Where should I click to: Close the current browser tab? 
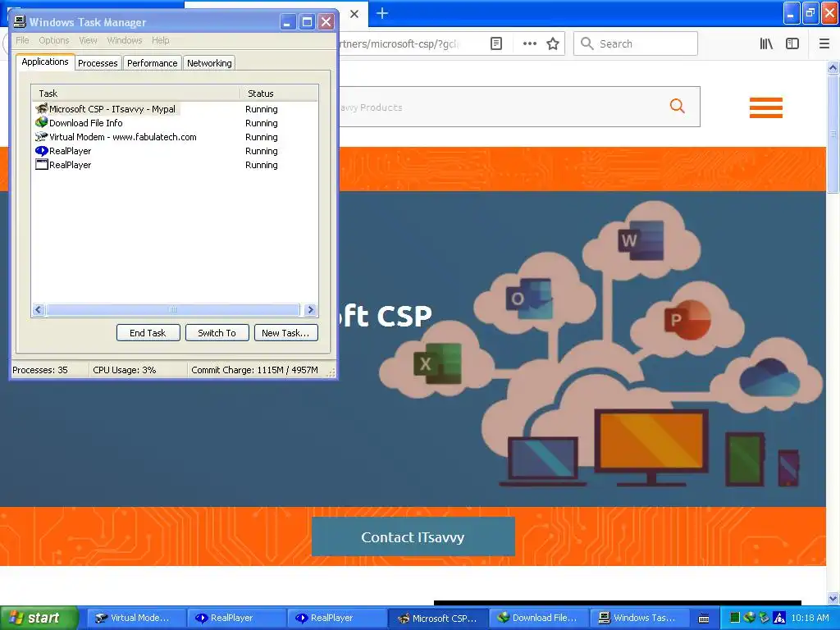(354, 14)
